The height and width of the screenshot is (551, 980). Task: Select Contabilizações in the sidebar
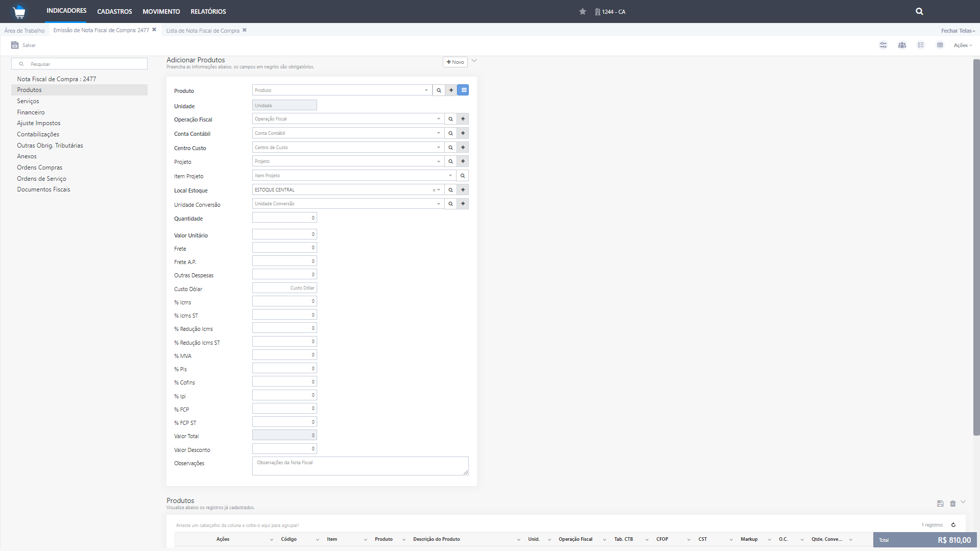click(x=38, y=134)
